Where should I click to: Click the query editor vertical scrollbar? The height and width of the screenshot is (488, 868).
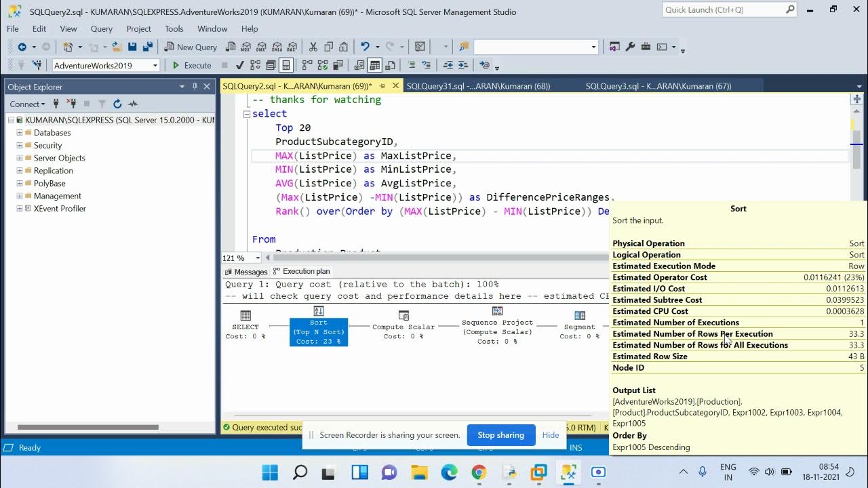click(x=856, y=149)
